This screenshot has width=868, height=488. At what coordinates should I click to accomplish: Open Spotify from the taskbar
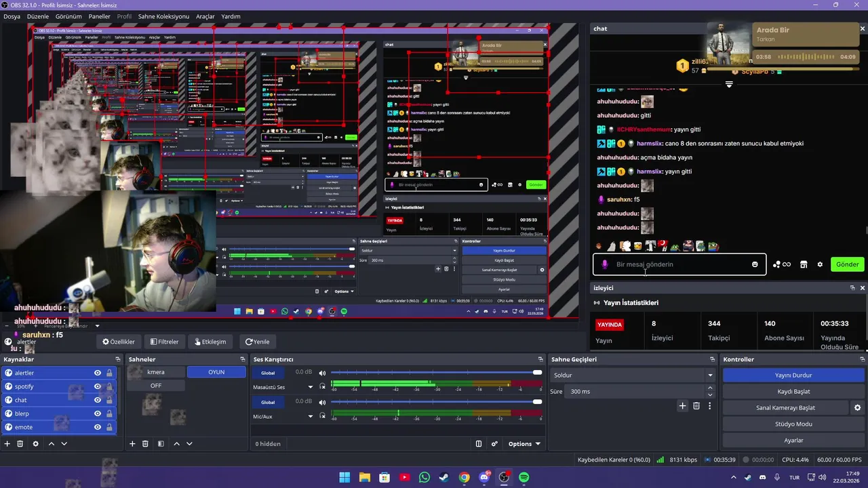[x=524, y=477]
